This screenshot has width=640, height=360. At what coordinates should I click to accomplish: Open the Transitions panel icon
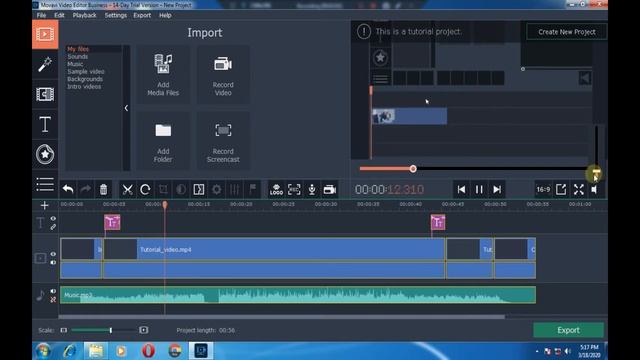45,94
